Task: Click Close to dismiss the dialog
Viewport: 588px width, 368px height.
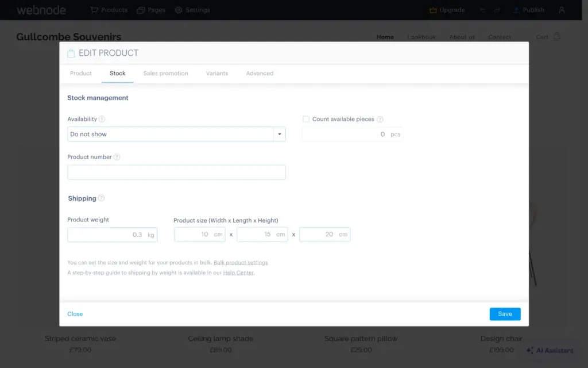Action: pos(75,314)
